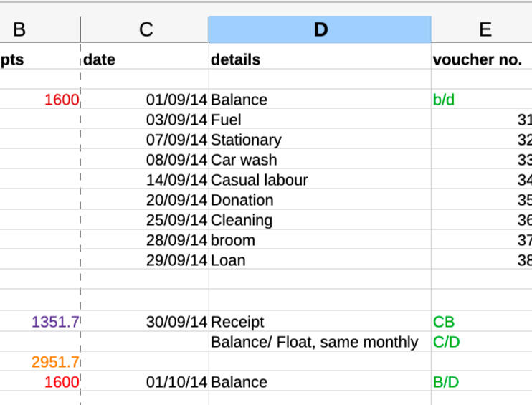Select column D header
Image resolution: width=532 pixels, height=405 pixels.
click(x=320, y=29)
